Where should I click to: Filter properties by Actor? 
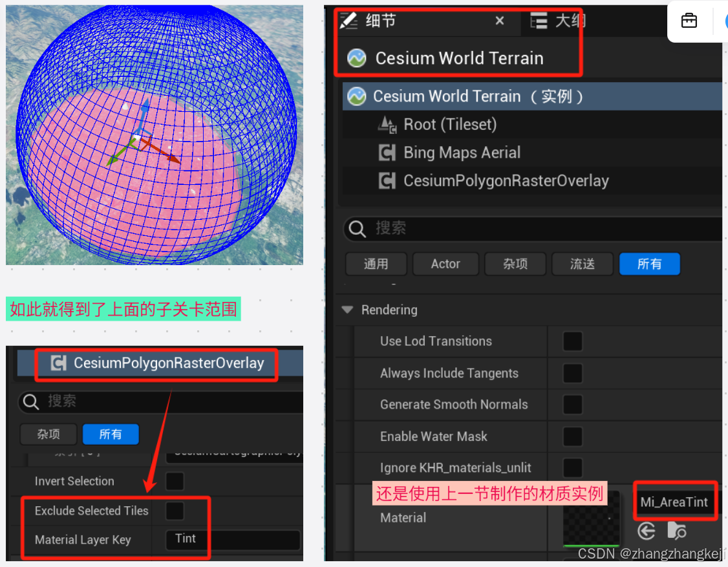point(445,264)
